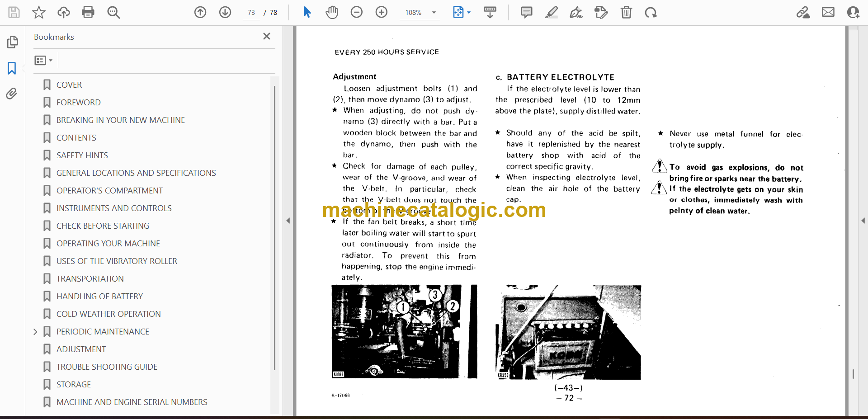868x419 pixels.
Task: Open the account profile icon
Action: (853, 12)
